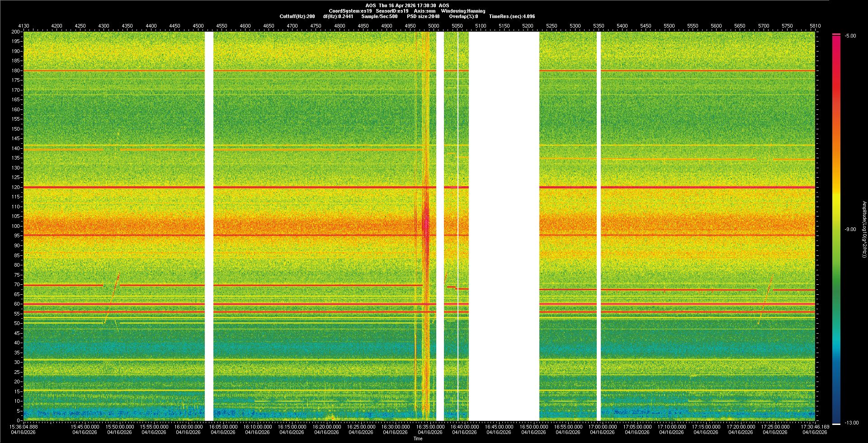Click the Windowing:Hanning header text
The image size is (868, 443).
pyautogui.click(x=463, y=11)
